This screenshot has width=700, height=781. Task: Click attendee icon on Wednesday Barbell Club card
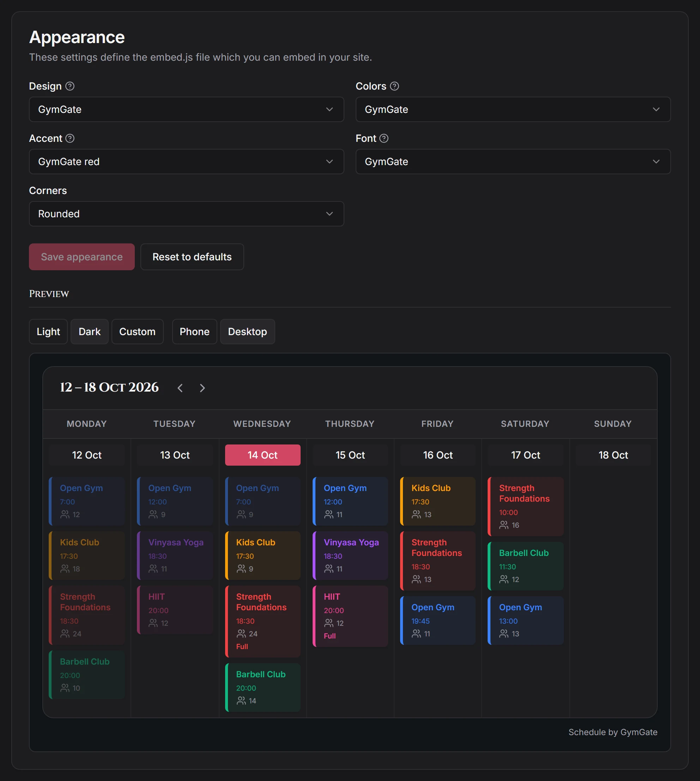pos(241,701)
